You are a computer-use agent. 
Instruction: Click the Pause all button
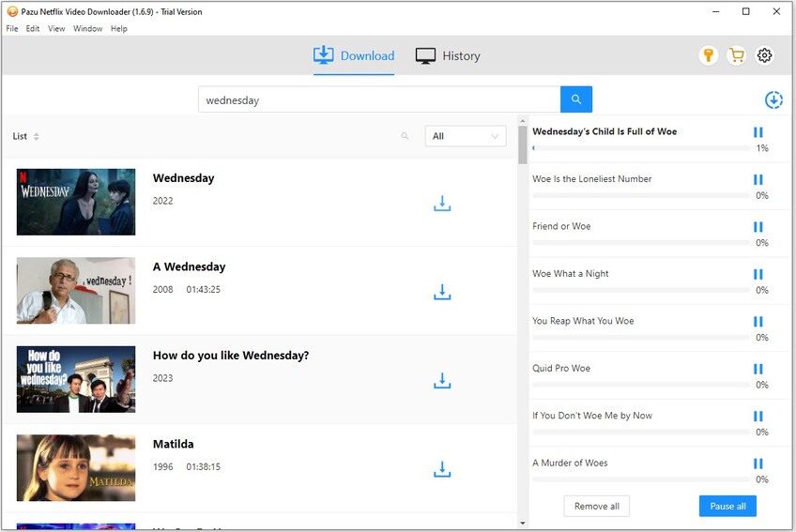[727, 506]
